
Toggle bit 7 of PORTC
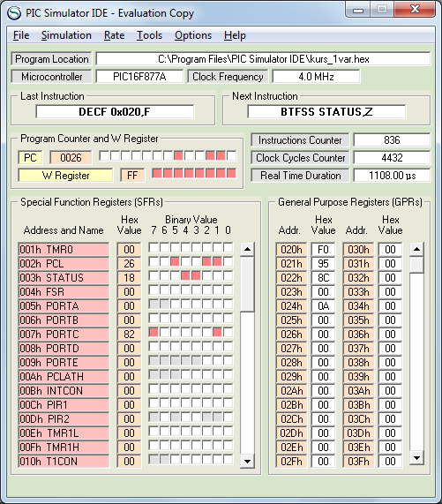(x=154, y=332)
